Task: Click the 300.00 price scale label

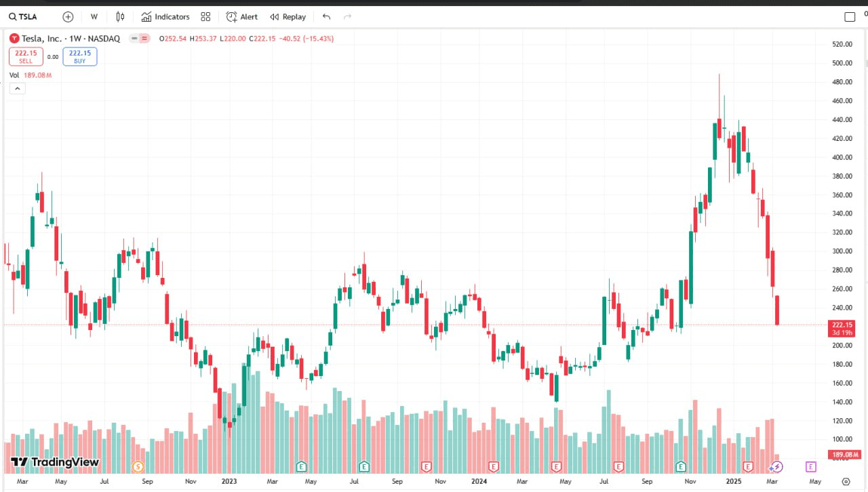Action: (842, 251)
